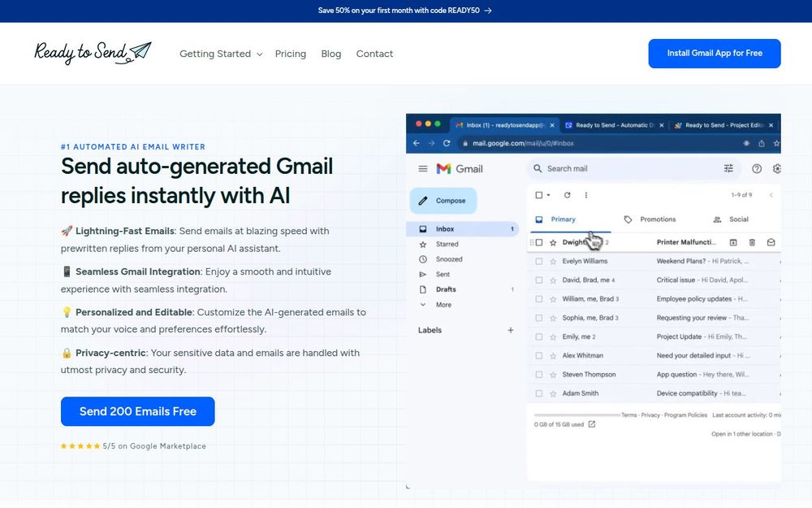This screenshot has width=812, height=508.
Task: Open the Weekend Plans? email
Action: tap(654, 261)
